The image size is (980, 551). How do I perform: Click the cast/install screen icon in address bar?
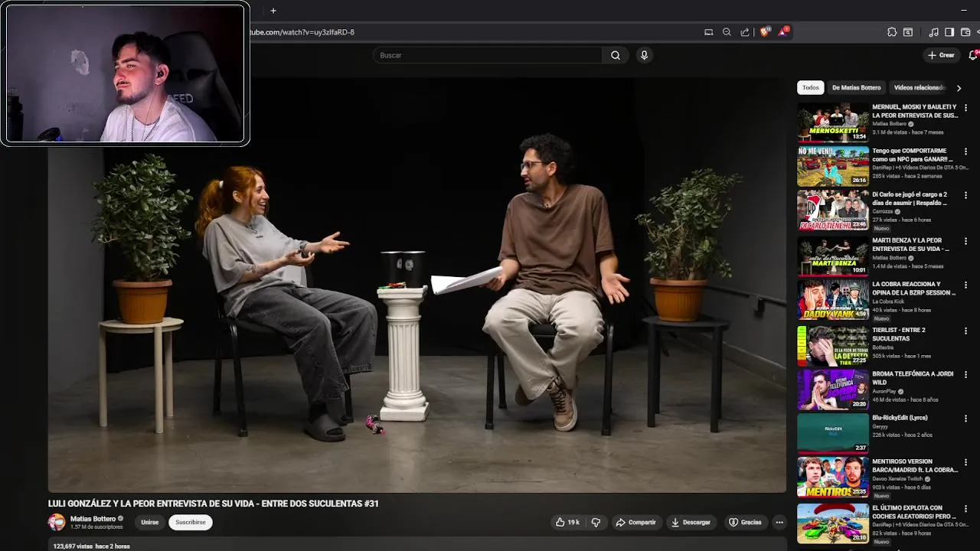tap(708, 32)
